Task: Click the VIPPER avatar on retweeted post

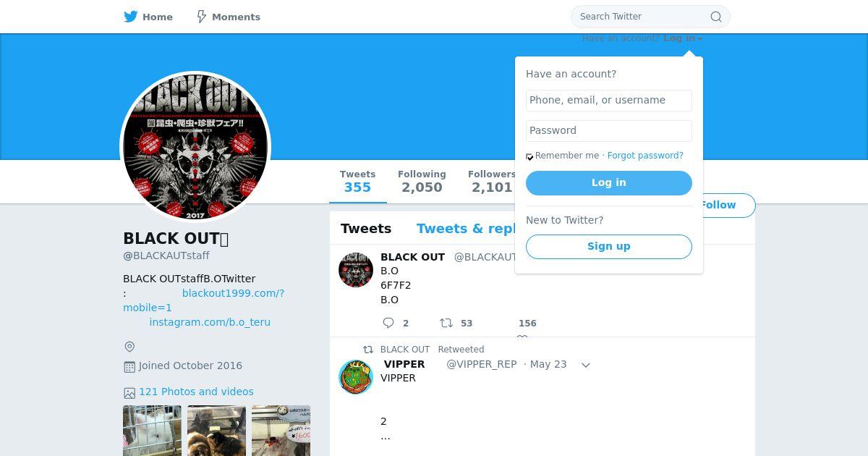Action: point(356,376)
